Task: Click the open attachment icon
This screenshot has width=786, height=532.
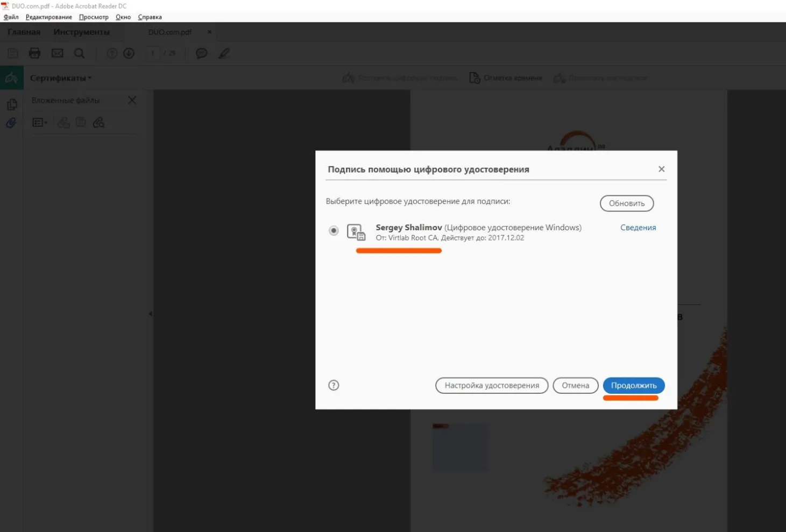Action: coord(63,123)
